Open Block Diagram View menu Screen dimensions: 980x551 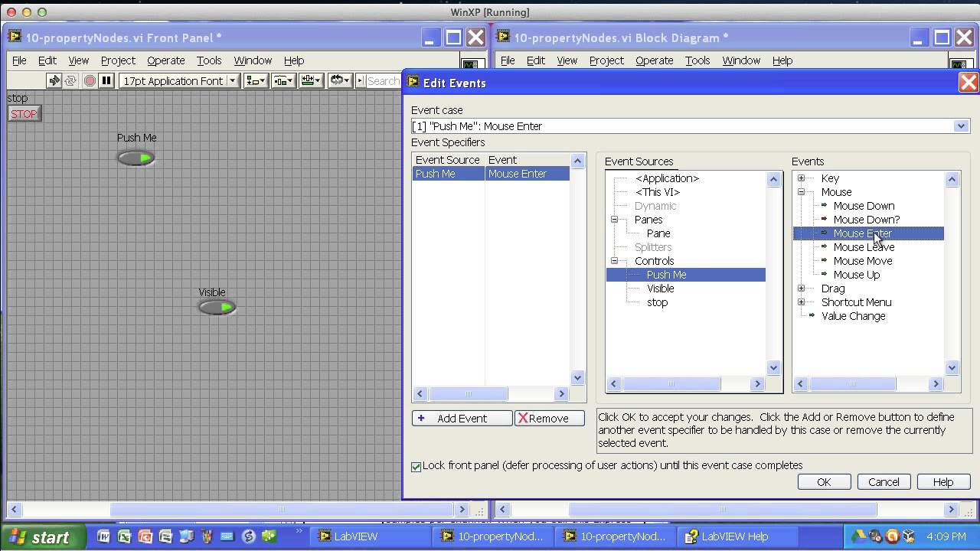(x=567, y=60)
